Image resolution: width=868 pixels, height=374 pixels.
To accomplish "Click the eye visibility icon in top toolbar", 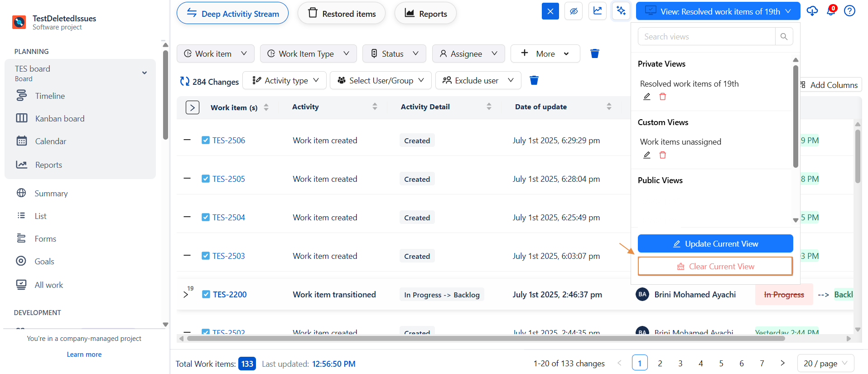I will pos(574,11).
